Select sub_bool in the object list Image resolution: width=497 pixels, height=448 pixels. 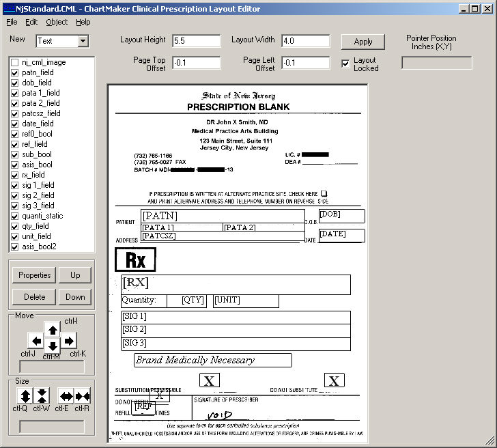[37, 154]
